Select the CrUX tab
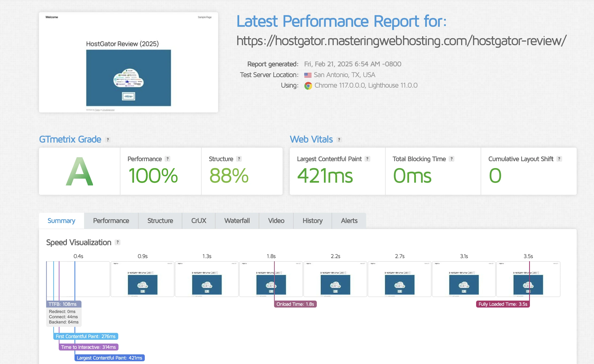The image size is (594, 364). [199, 221]
